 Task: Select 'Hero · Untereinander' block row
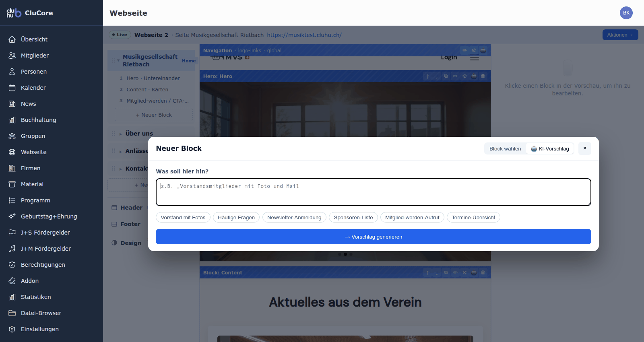tap(153, 78)
